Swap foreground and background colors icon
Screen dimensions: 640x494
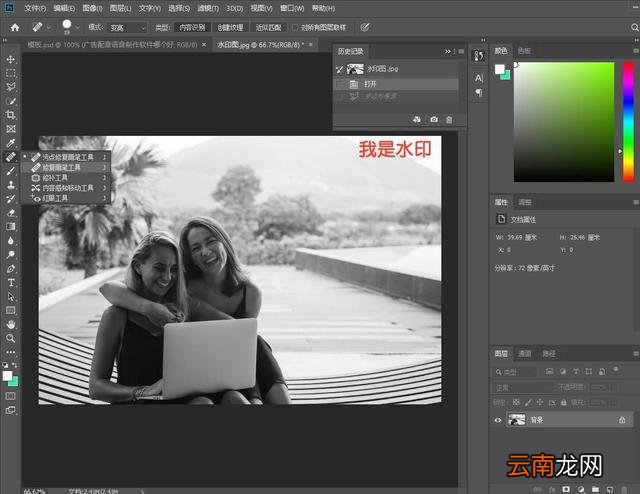pos(15,365)
